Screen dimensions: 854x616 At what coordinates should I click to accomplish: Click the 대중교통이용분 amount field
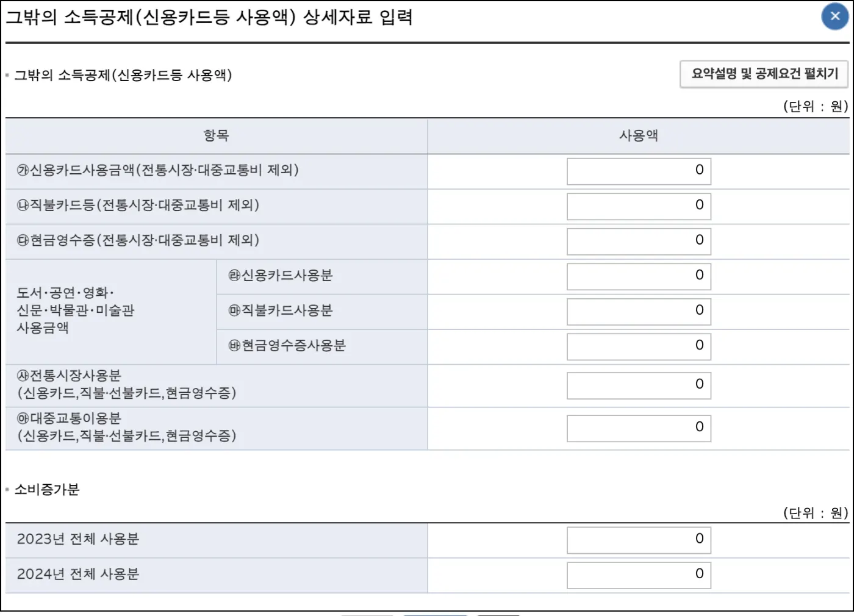coord(638,428)
